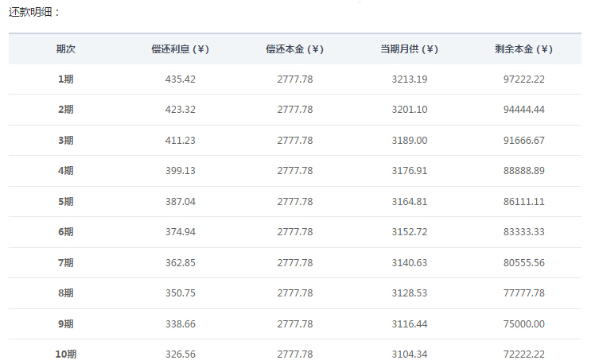Select the 4期 row label
Image resolution: width=595 pixels, height=364 pixels.
click(66, 171)
